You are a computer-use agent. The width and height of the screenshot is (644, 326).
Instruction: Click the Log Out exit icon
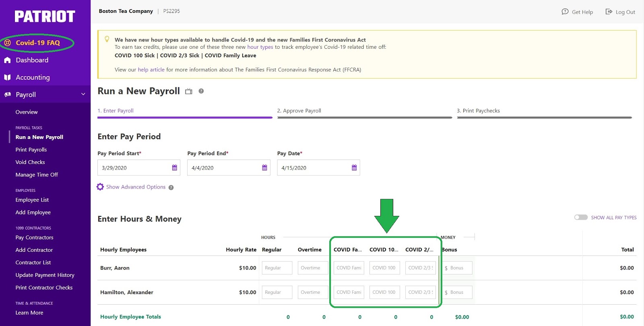pos(609,12)
